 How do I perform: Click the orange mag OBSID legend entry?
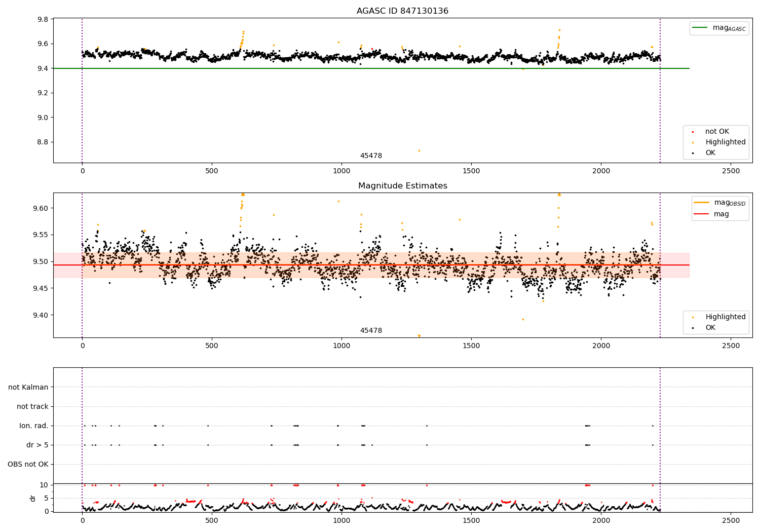tap(720, 203)
